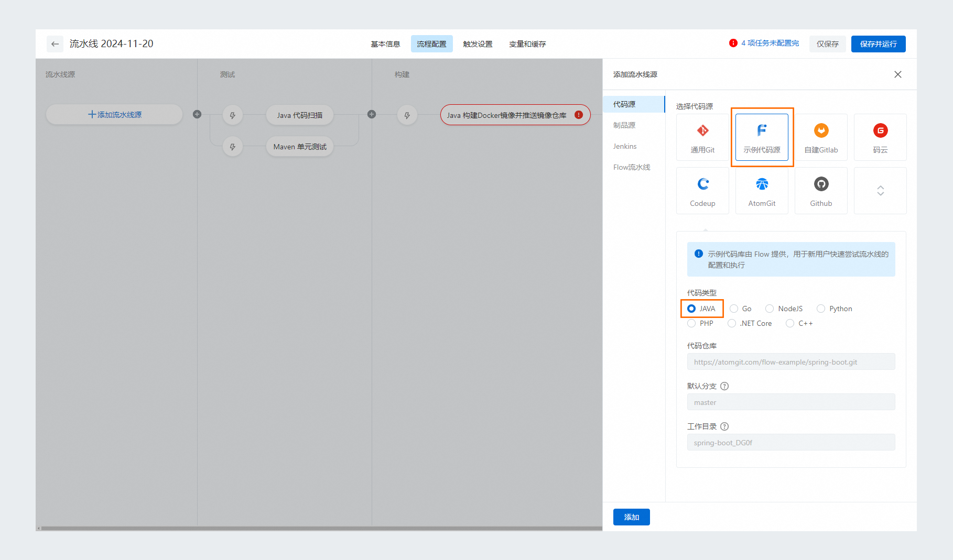Click the info icon in the blue notice
Viewport: 953px width, 560px height.
click(x=699, y=254)
